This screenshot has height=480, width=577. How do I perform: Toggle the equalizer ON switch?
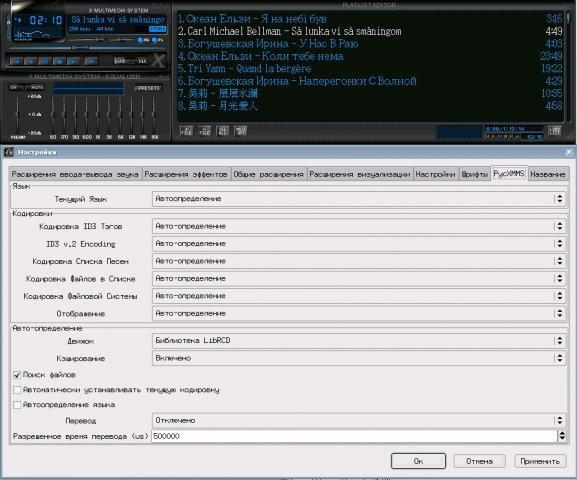(x=14, y=87)
